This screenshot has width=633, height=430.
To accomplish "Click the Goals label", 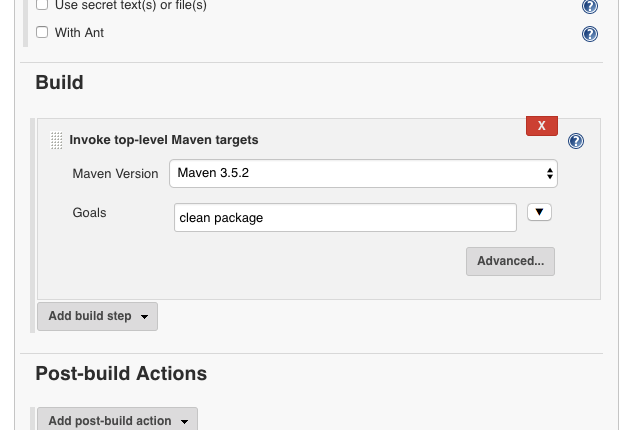I will pos(89,213).
